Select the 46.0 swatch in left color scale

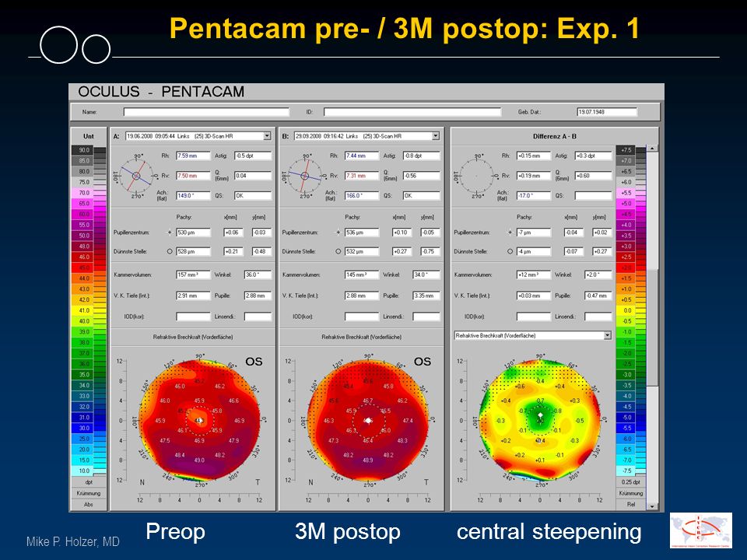tap(83, 257)
